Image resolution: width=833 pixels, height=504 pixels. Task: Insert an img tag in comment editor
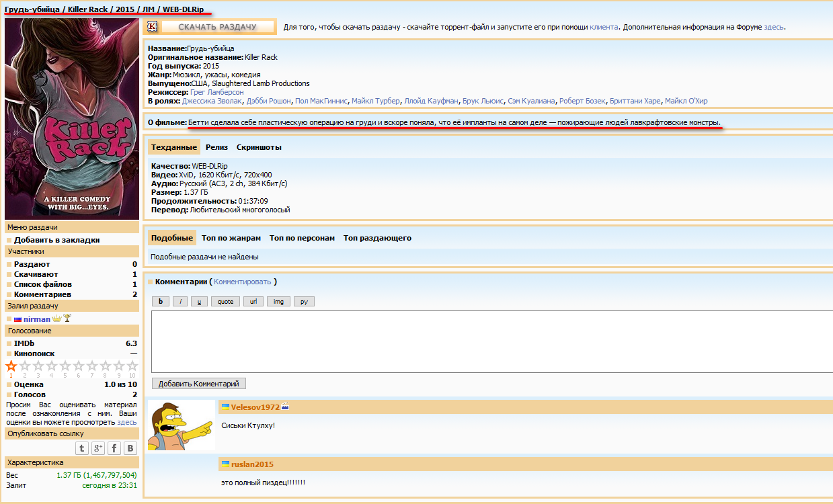tap(278, 302)
